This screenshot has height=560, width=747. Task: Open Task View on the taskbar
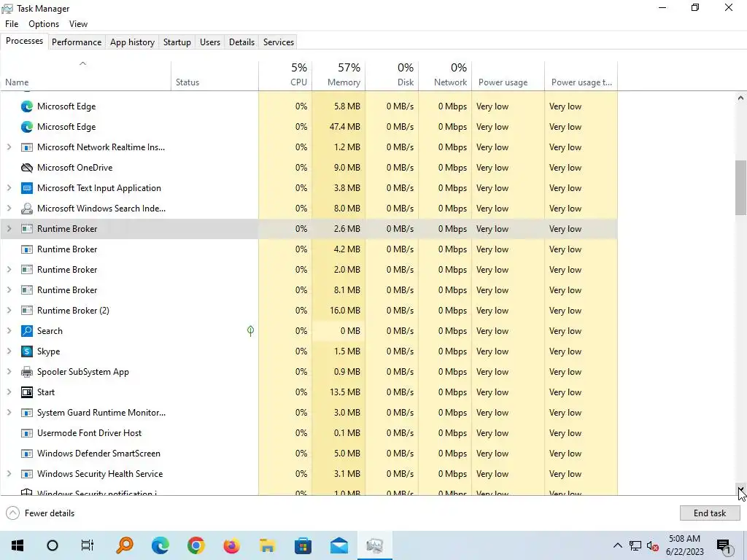pyautogui.click(x=88, y=545)
